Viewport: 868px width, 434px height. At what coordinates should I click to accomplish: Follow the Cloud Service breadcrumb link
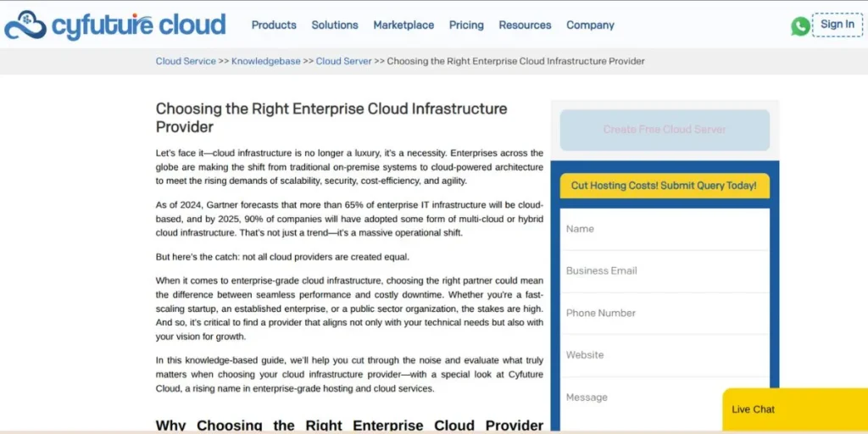(186, 61)
